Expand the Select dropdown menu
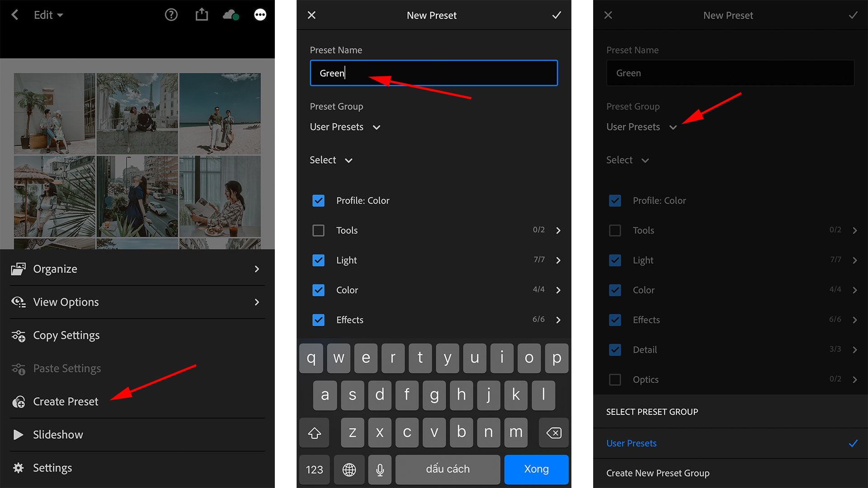868x488 pixels. (330, 160)
